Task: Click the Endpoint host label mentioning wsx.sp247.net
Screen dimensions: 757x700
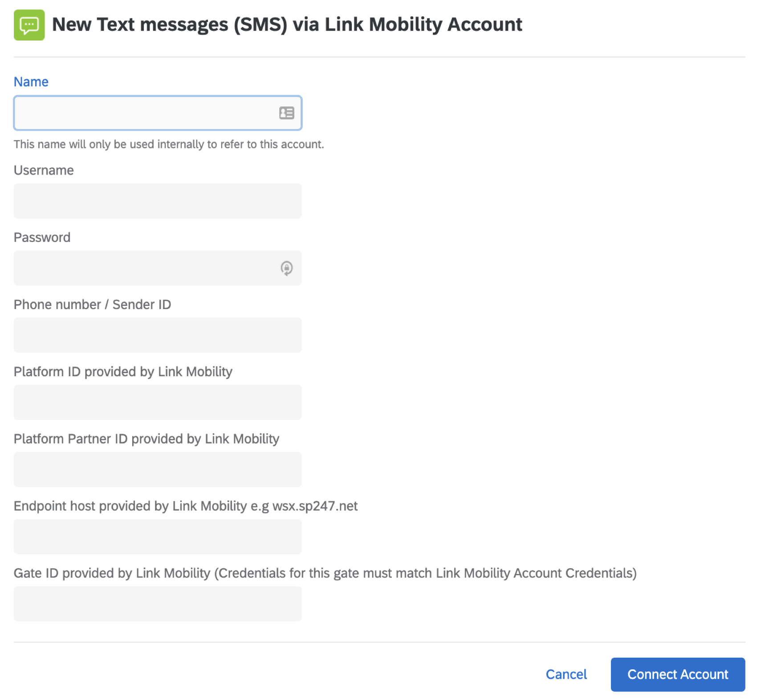Action: 186,506
